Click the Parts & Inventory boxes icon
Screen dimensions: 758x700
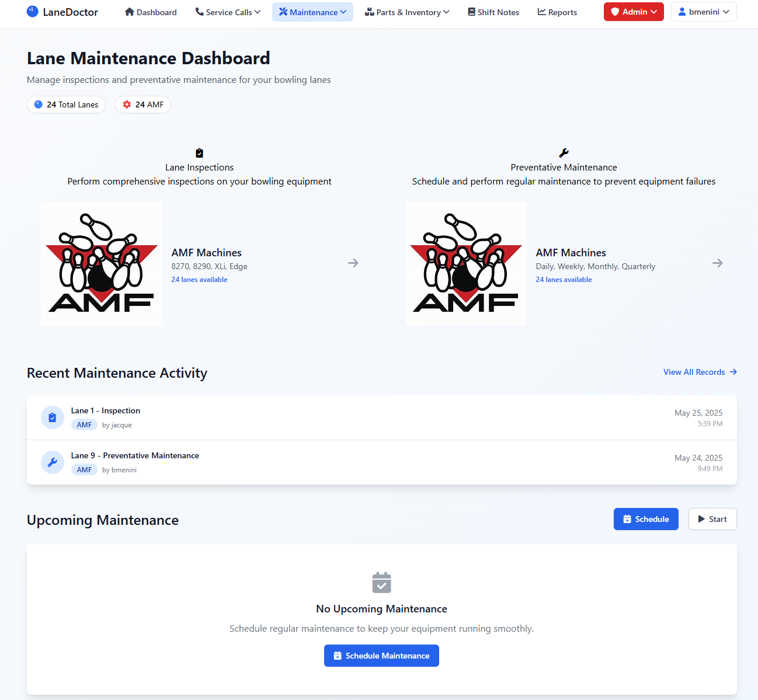370,12
